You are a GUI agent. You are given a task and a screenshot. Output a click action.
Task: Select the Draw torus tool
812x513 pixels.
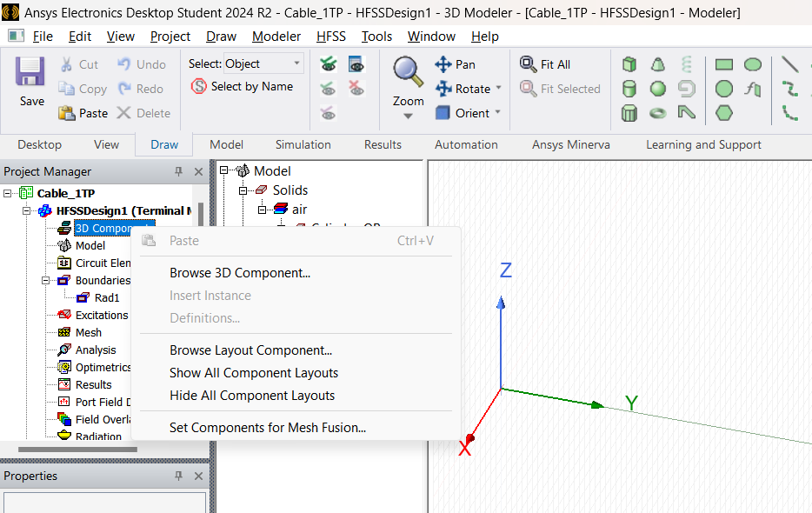pos(657,113)
